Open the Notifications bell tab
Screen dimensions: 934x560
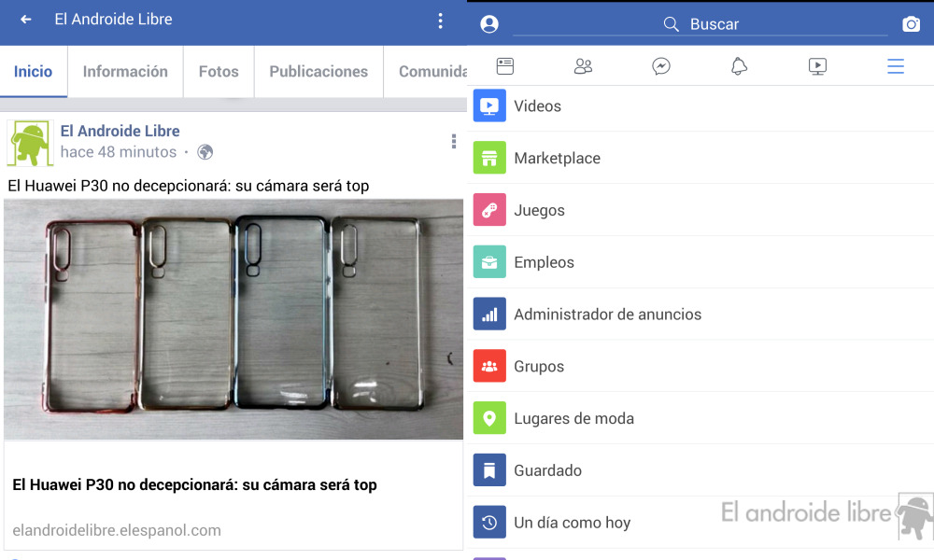739,66
